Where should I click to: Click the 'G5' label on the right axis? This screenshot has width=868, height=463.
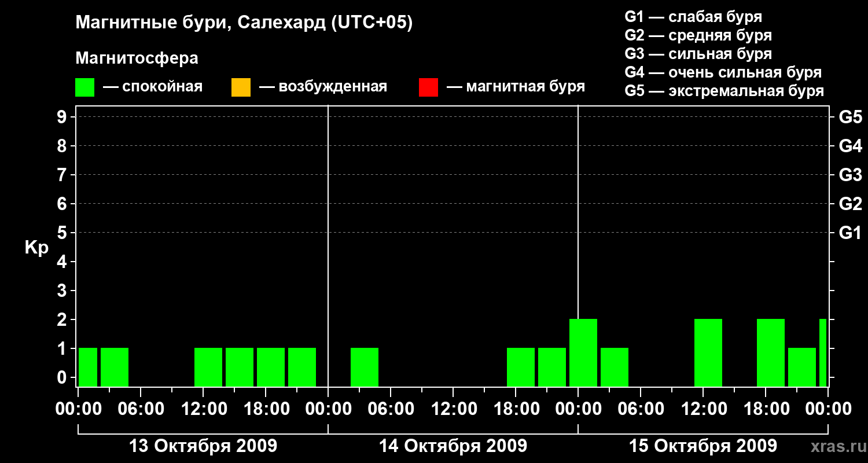click(x=850, y=117)
